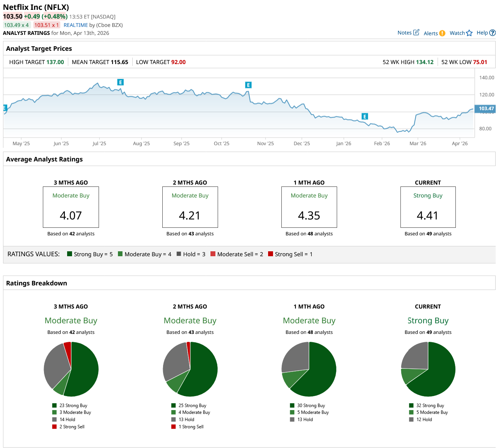
Task: Select the Moderate Sell legend swatch
Action: pyautogui.click(x=213, y=254)
